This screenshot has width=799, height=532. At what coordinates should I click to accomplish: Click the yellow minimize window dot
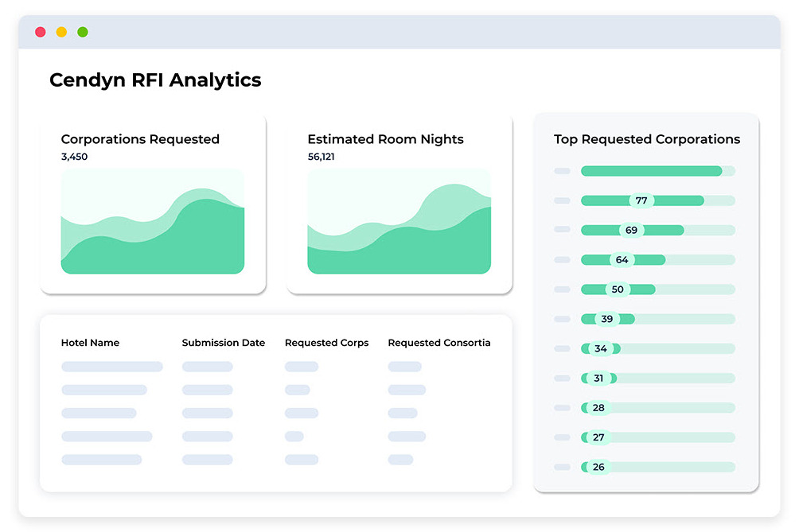pyautogui.click(x=61, y=33)
